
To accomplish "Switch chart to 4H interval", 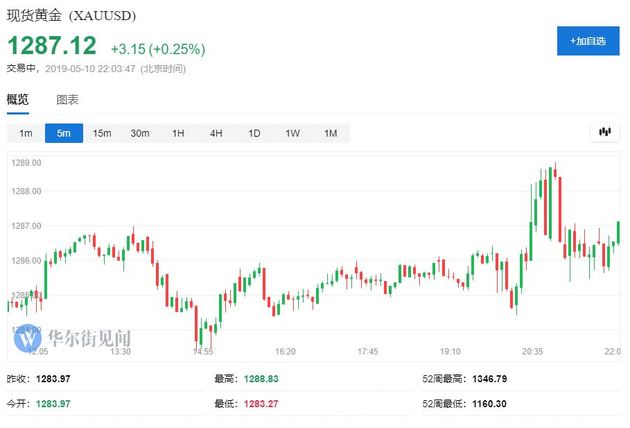I will 216,133.
